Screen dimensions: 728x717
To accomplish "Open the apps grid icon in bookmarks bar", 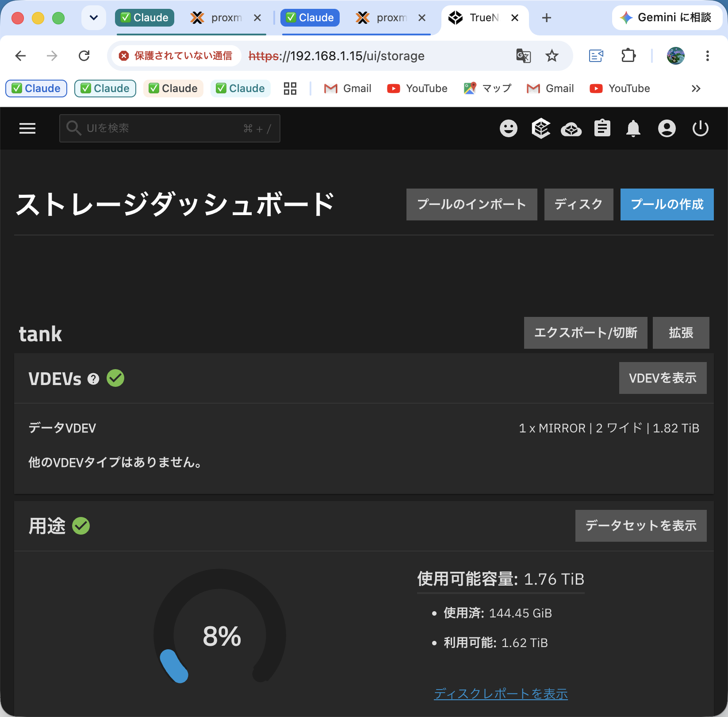I will pos(290,89).
